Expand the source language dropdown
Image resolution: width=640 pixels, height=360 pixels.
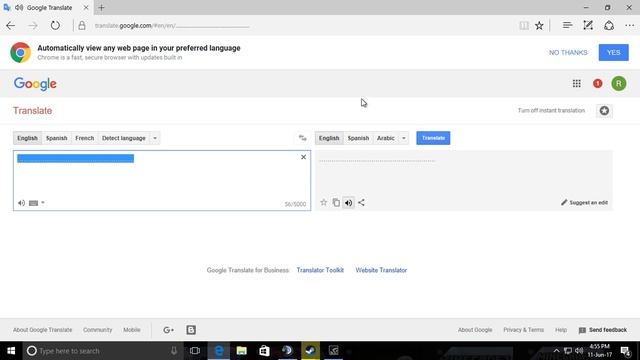click(x=155, y=138)
